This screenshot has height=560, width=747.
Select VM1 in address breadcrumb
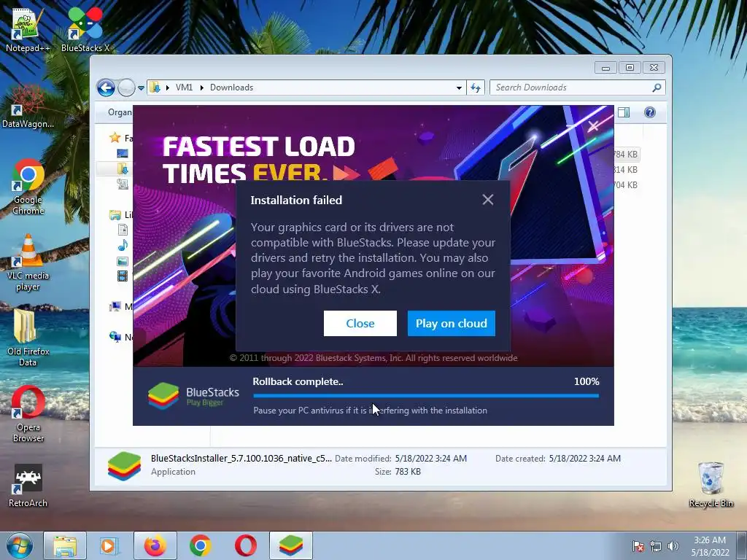coord(184,87)
